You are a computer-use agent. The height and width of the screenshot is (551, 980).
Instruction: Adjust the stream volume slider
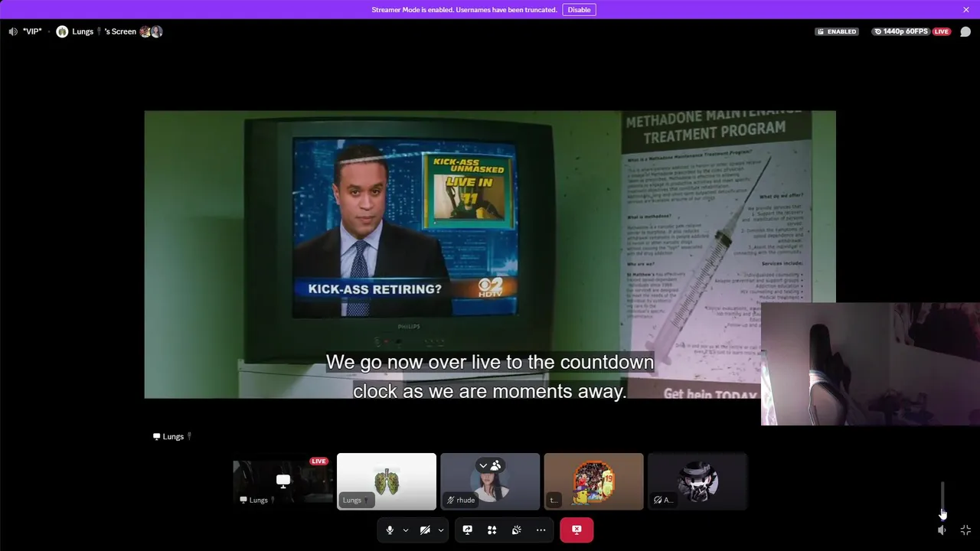pos(942,500)
